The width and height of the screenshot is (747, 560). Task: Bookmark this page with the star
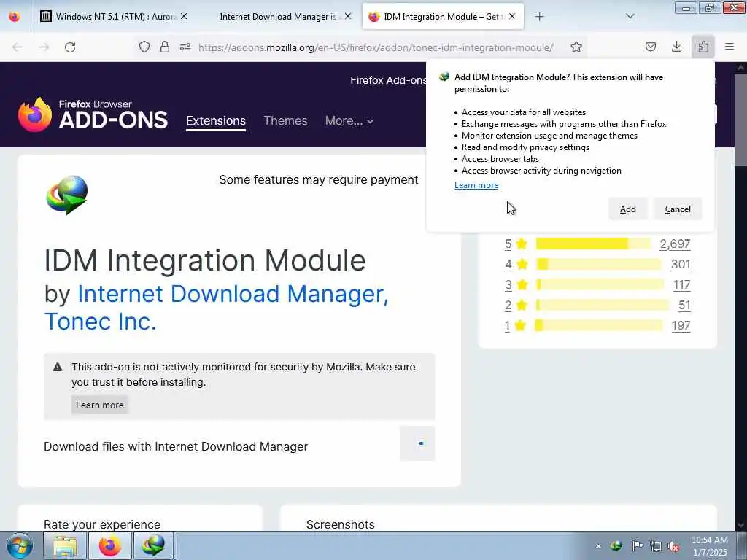(x=576, y=47)
